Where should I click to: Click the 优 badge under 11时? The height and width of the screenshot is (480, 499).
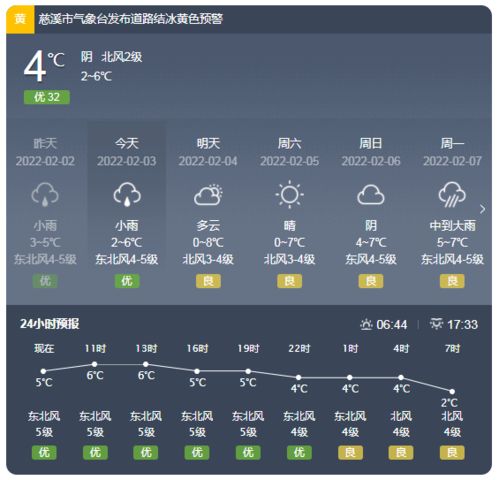pos(95,453)
